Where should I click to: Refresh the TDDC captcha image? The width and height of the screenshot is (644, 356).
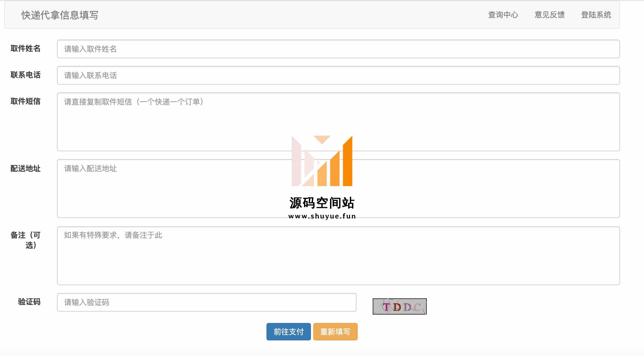(x=399, y=306)
